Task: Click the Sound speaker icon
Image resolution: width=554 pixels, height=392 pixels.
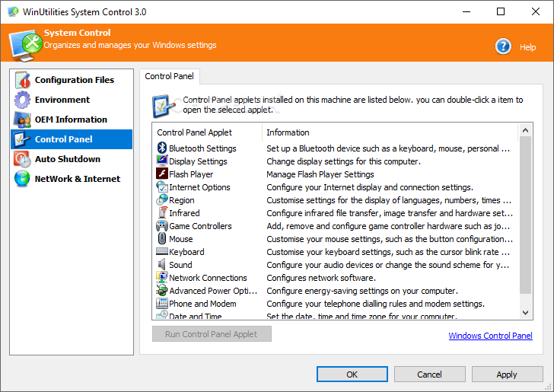Action: click(x=162, y=264)
